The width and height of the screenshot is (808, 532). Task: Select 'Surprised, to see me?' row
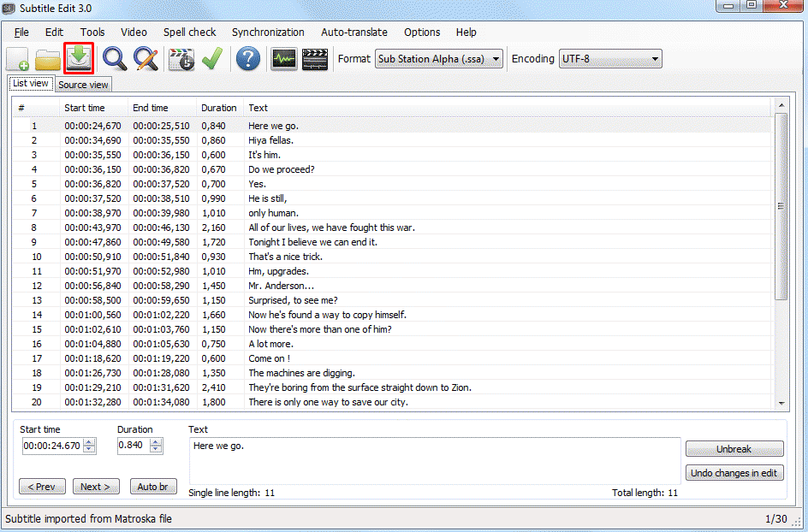click(392, 299)
